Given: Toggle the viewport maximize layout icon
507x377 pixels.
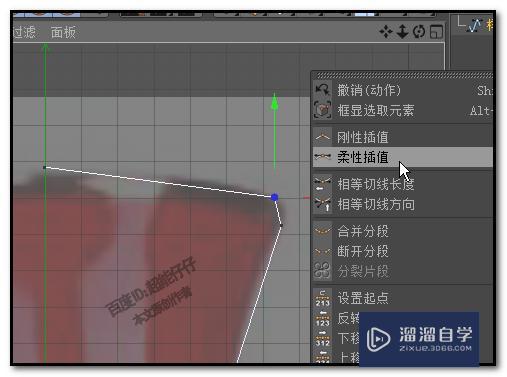Looking at the screenshot, I should 436,32.
